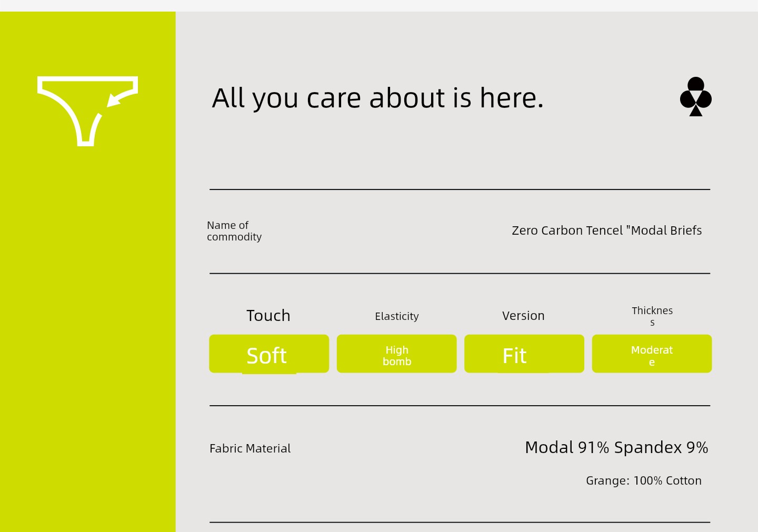Click the Elasticity column heading
758x532 pixels.
(396, 316)
